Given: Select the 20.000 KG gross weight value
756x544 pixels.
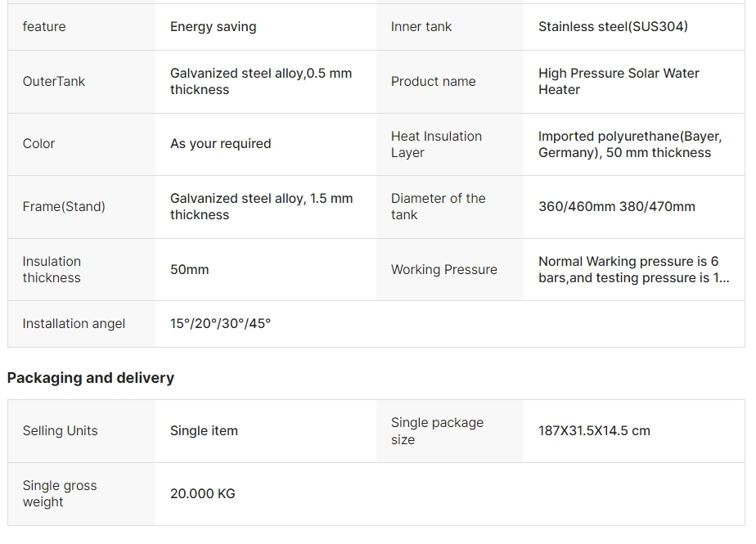Looking at the screenshot, I should click(x=203, y=494).
